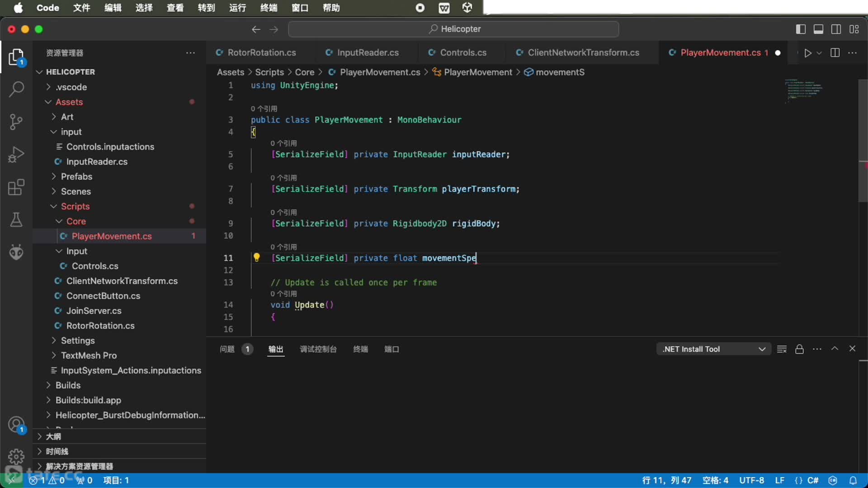Click cursor position 行 11, 列 47
This screenshot has width=868, height=488.
coord(666,480)
